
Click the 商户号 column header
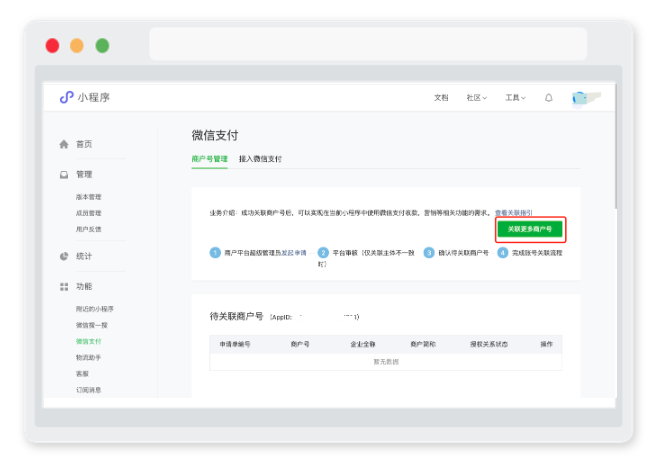click(x=300, y=344)
